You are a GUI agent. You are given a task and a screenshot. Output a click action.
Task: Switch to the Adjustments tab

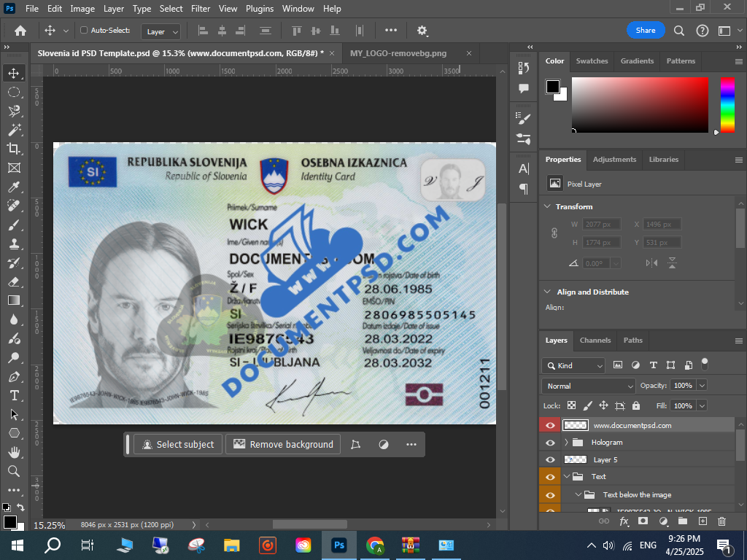614,160
